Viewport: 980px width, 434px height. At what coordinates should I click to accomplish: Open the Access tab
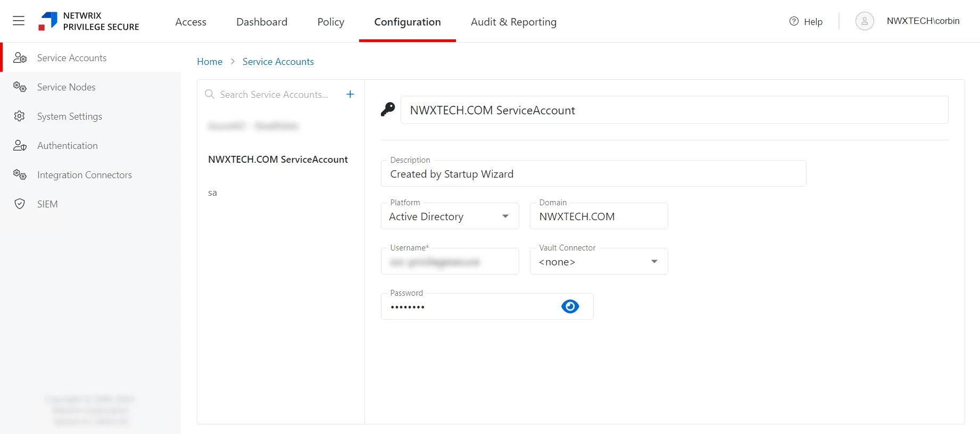tap(190, 22)
